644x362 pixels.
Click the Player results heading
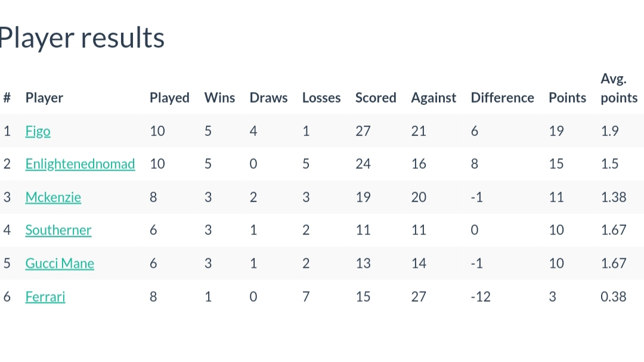tap(82, 38)
